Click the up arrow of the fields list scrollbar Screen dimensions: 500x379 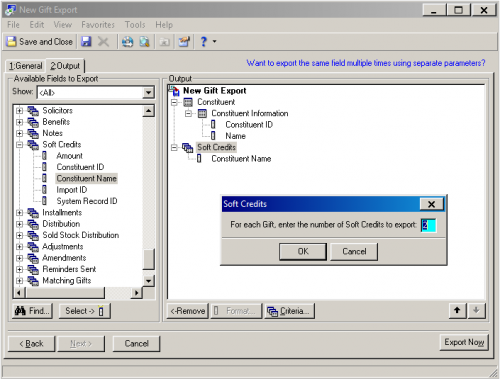[148, 110]
